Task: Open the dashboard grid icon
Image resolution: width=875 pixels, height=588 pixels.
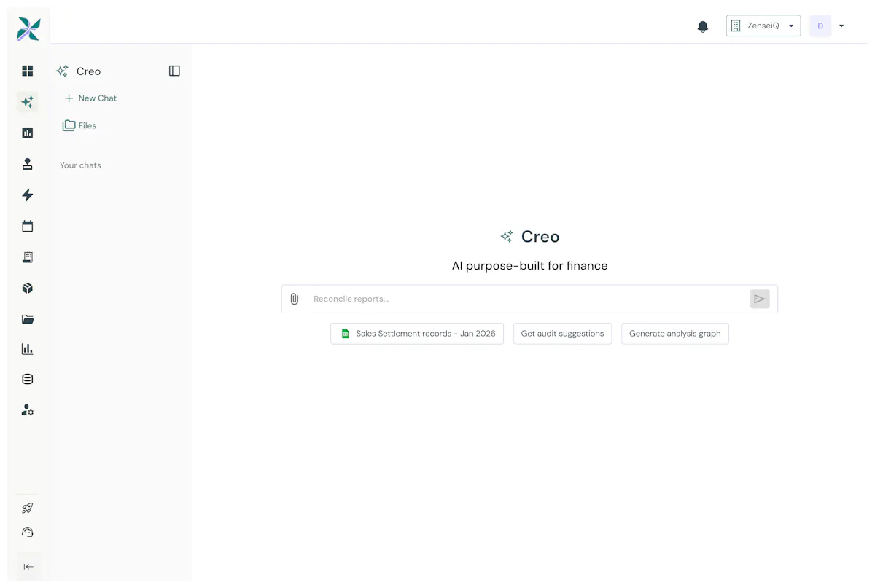Action: coord(28,71)
